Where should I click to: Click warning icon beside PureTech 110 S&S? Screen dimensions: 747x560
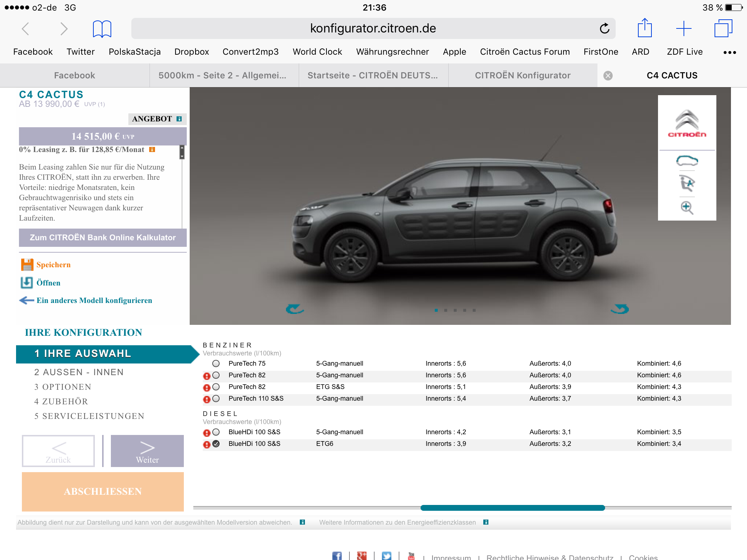click(206, 399)
